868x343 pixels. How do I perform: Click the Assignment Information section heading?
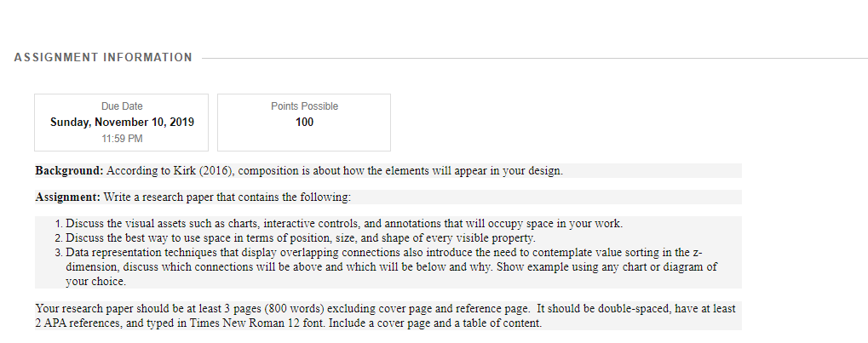[103, 58]
